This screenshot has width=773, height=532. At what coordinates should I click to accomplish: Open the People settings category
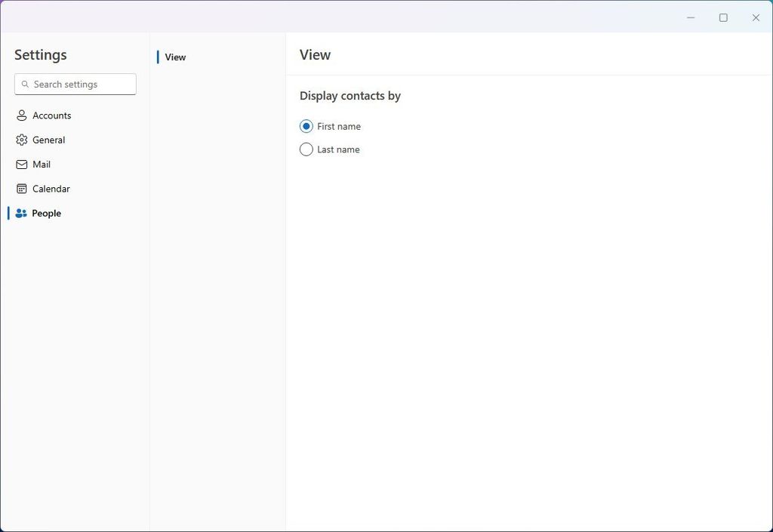pos(75,214)
